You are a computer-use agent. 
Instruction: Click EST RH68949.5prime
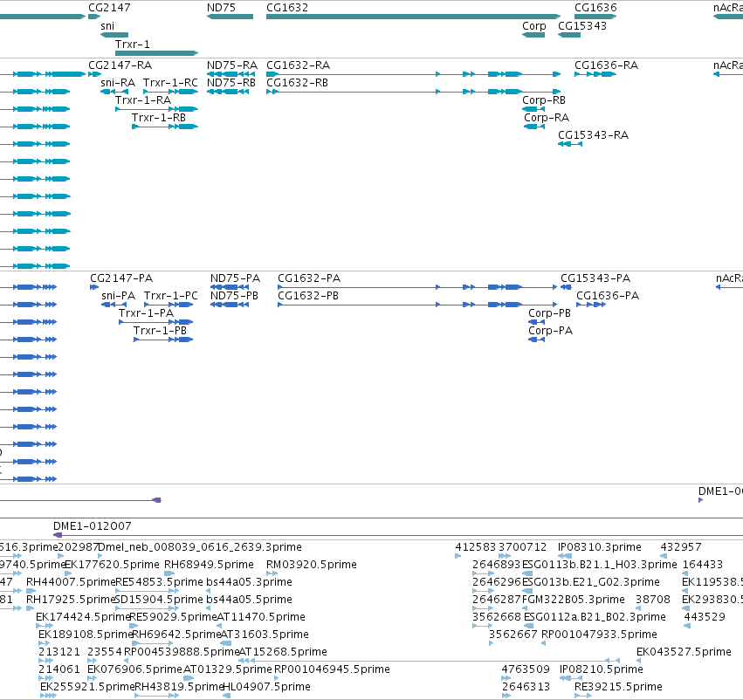click(x=209, y=565)
